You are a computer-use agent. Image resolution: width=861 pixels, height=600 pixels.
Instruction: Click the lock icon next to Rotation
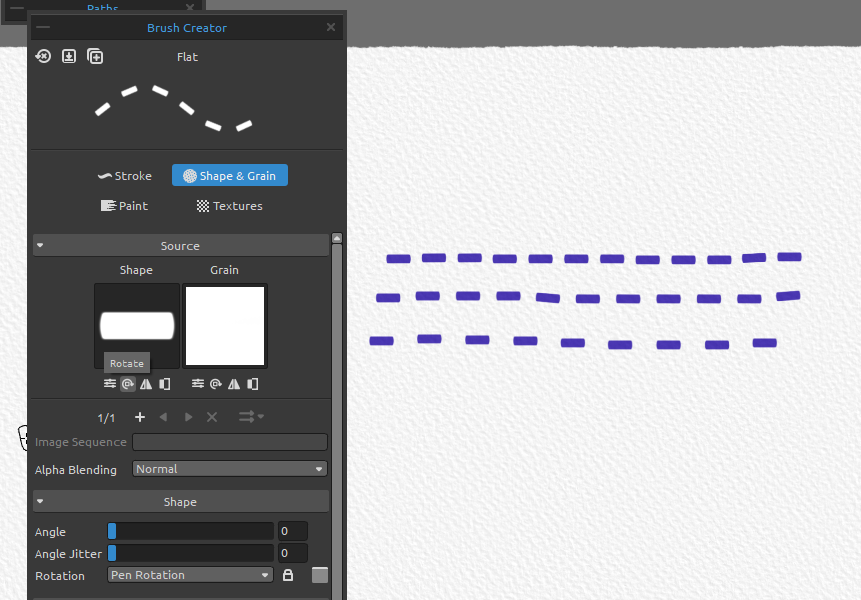tap(288, 575)
